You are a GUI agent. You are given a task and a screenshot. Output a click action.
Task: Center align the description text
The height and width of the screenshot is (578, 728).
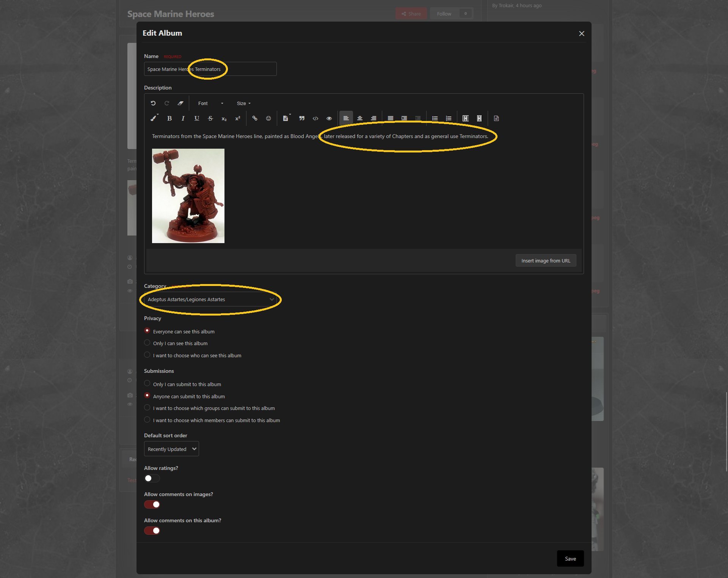click(360, 118)
